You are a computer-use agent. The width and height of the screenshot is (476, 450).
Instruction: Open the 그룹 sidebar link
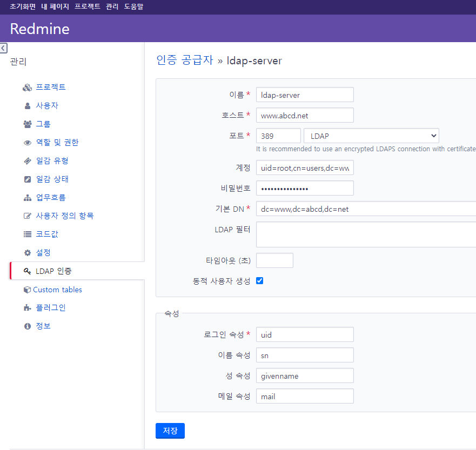[43, 124]
